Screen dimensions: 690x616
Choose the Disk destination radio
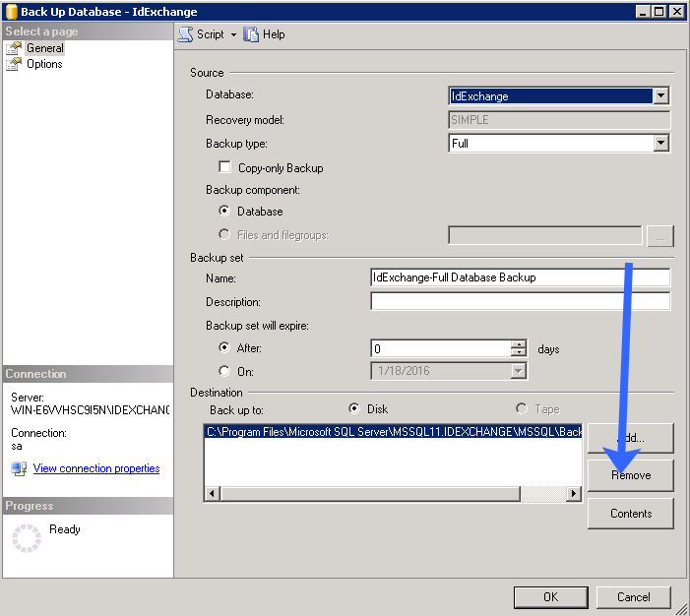353,408
